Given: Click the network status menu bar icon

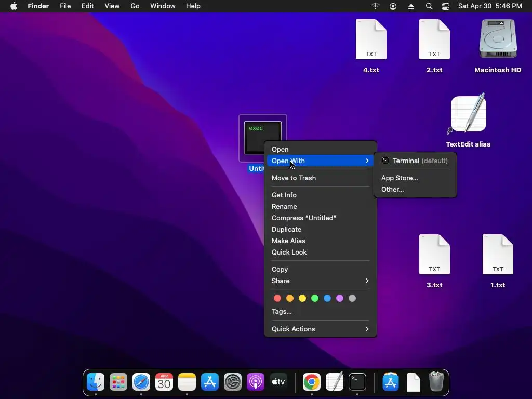Looking at the screenshot, I should (x=375, y=6).
